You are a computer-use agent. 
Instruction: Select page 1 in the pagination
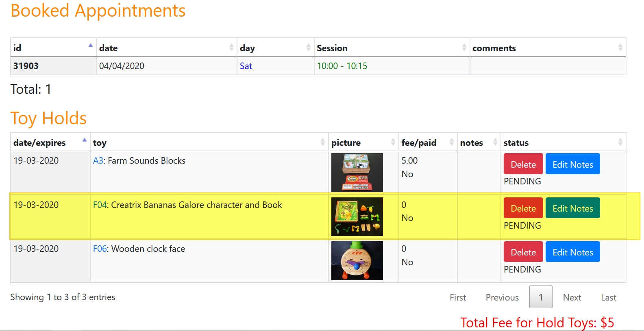(x=540, y=297)
